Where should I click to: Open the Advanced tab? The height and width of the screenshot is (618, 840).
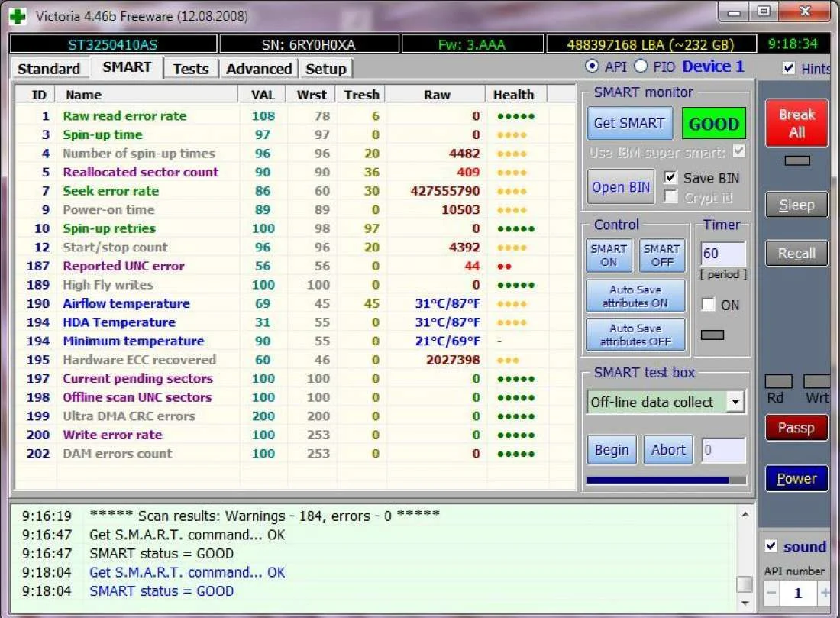pos(259,69)
